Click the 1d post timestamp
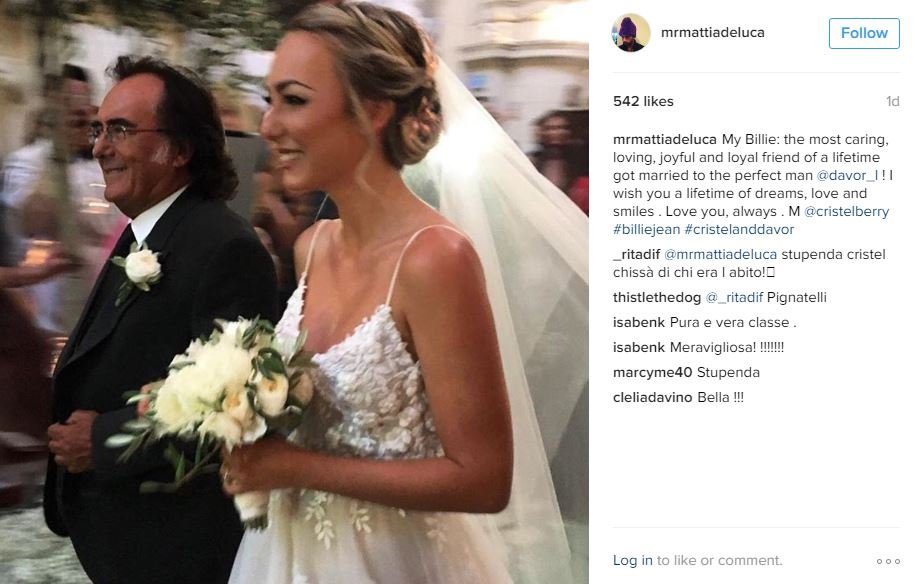The height and width of the screenshot is (584, 915). coord(893,102)
